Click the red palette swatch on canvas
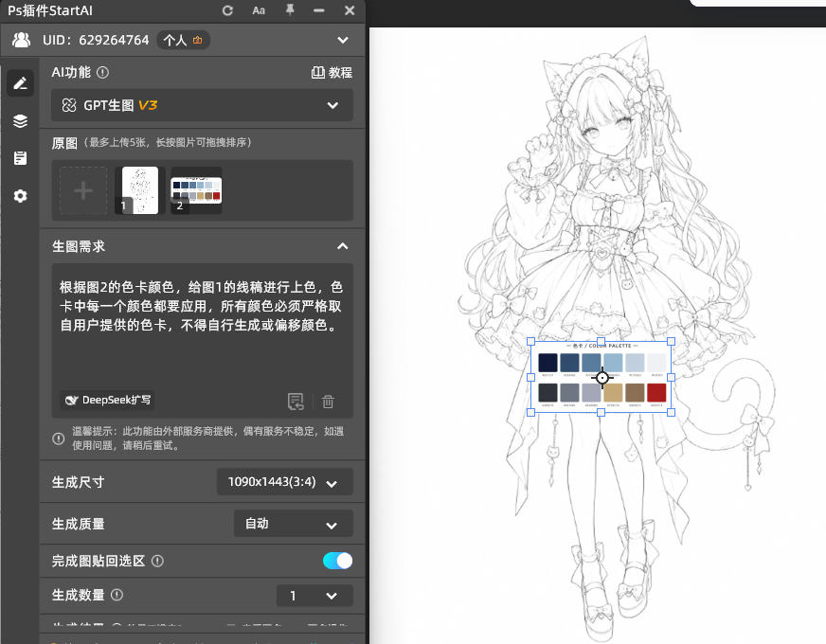 point(656,393)
